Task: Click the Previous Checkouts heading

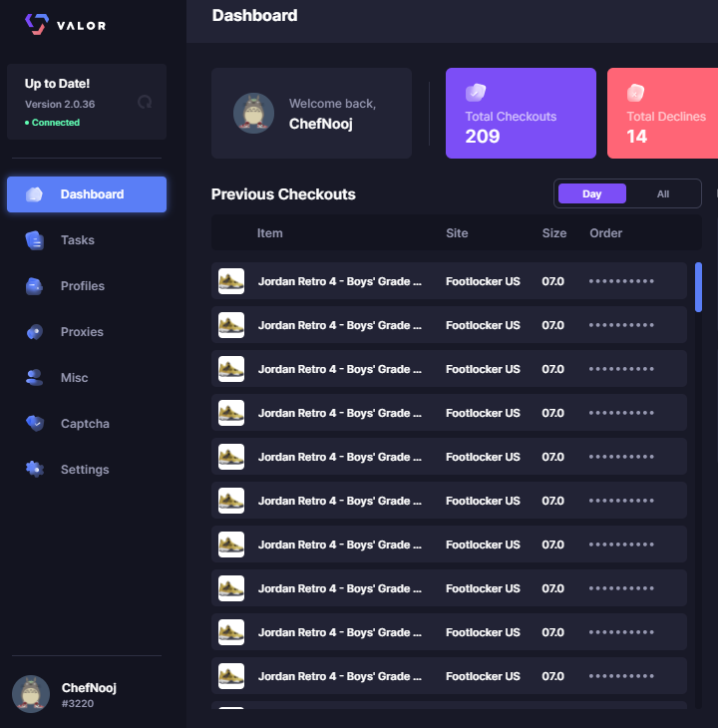Action: click(x=283, y=194)
